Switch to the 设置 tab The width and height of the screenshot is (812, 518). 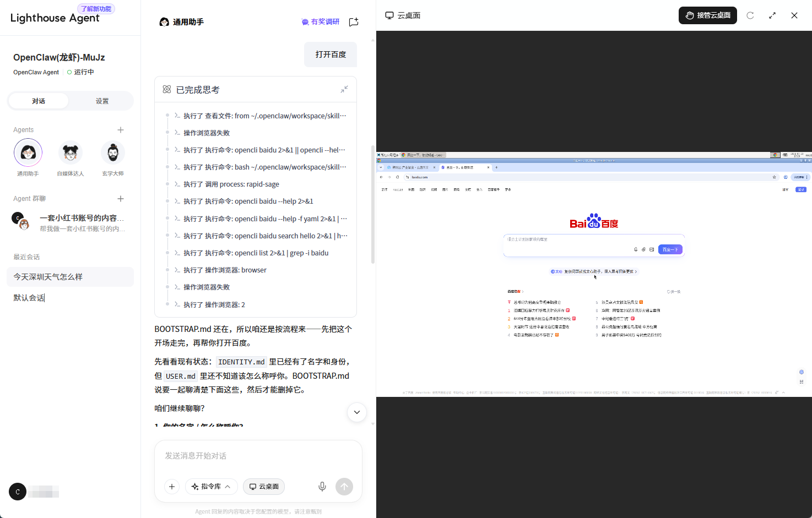tap(102, 101)
